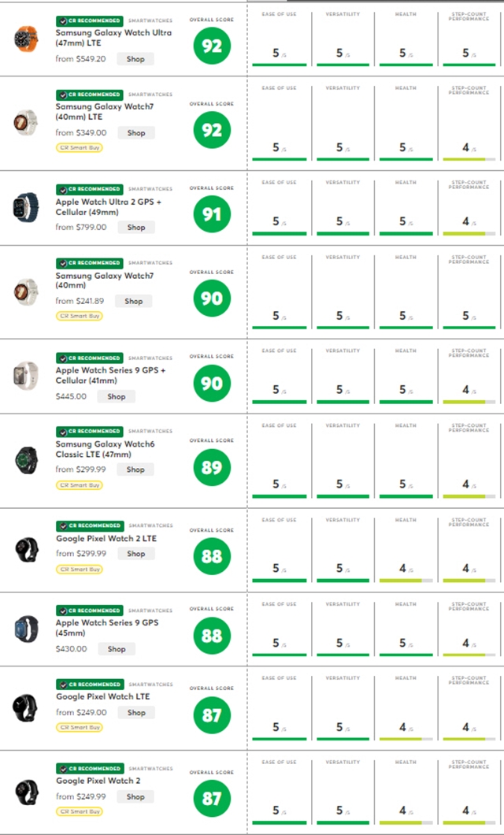Click Shop next to Google Pixel Watch 2 LTE
The image size is (504, 835).
(135, 554)
